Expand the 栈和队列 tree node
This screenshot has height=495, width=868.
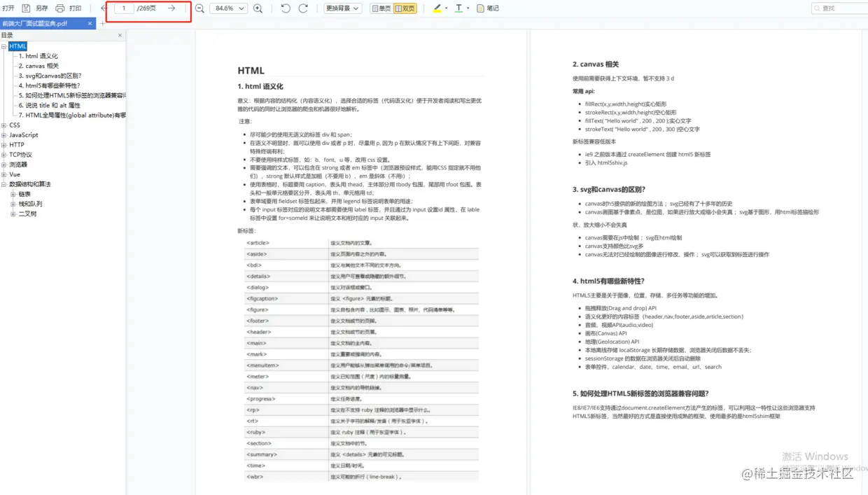13,204
